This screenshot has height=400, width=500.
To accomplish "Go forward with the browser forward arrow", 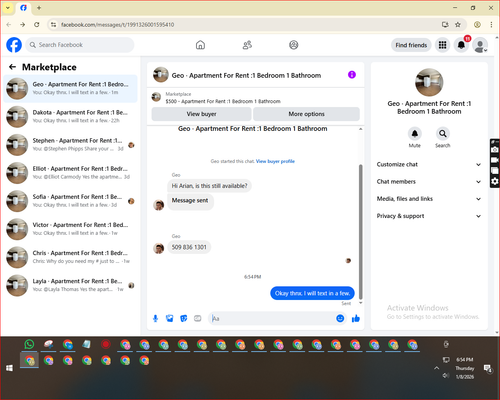I will click(x=22, y=25).
